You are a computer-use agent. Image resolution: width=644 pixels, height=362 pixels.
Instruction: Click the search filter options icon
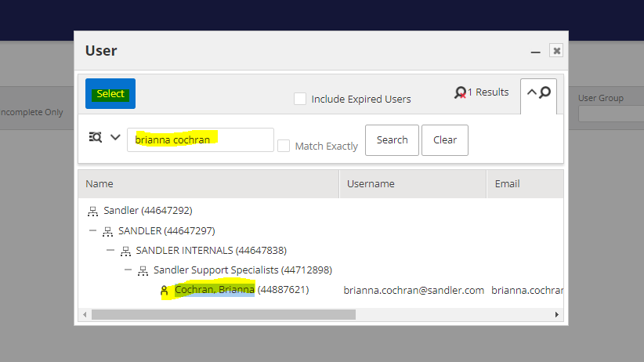[x=96, y=137]
